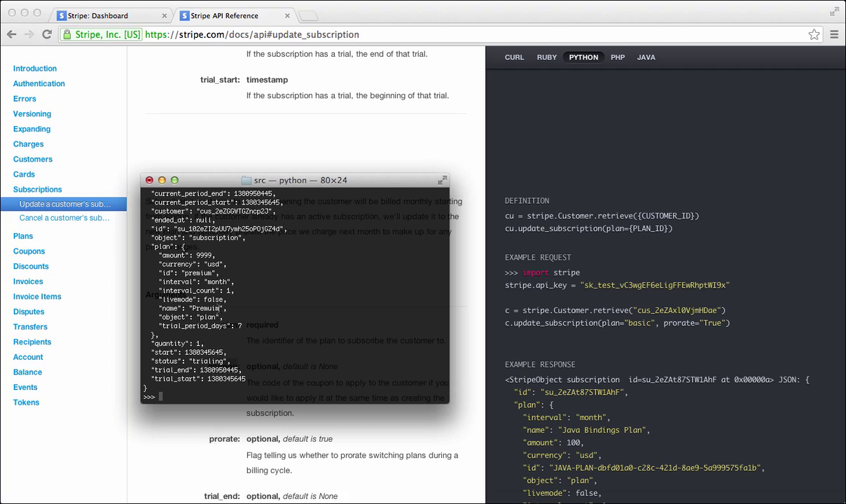Reload the Stripe API Reference page
Image resolution: width=846 pixels, height=504 pixels.
point(47,34)
